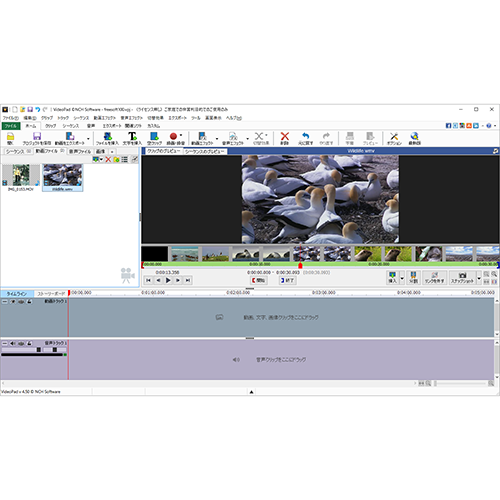Click the red X delete icon in the media bin
Image resolution: width=500 pixels, height=500 pixels.
[x=108, y=160]
